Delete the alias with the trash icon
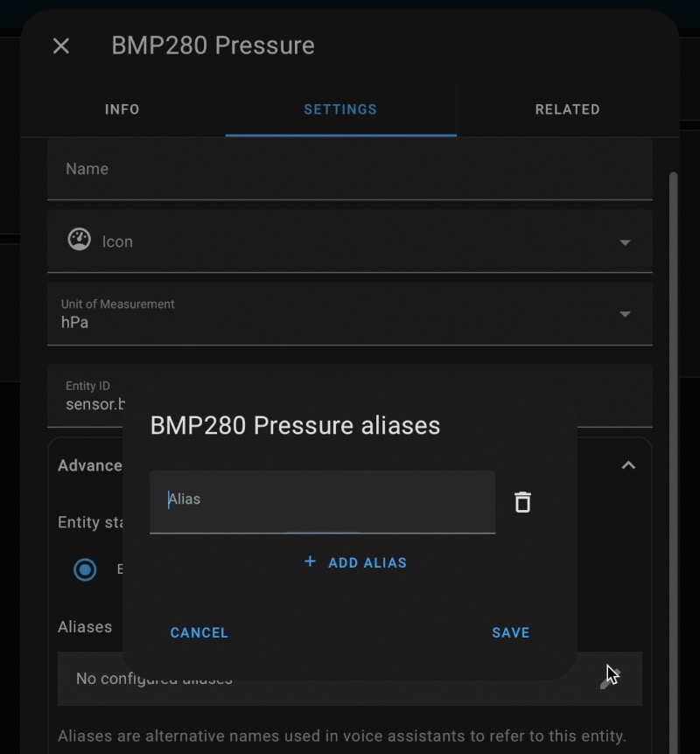 pos(522,502)
